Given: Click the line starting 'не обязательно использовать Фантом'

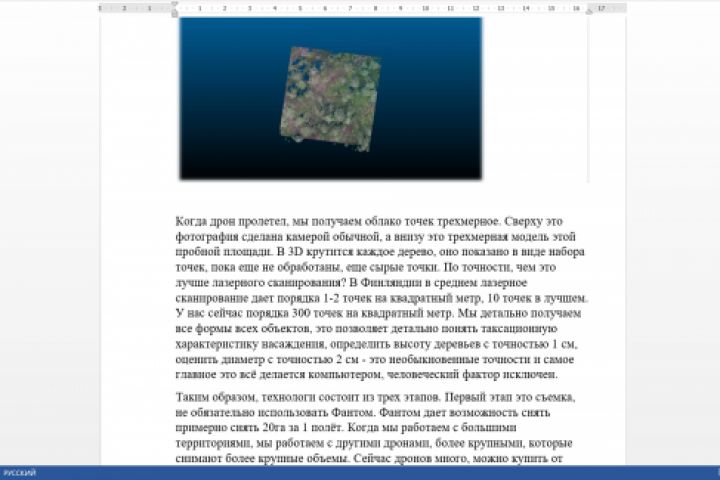Looking at the screenshot, I should pos(363,412).
